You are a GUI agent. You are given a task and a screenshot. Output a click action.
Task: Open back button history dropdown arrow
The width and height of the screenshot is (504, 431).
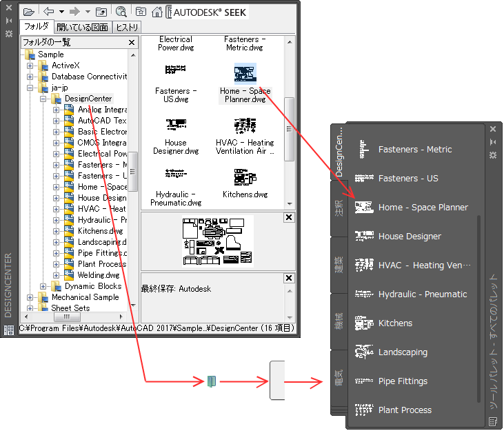click(x=61, y=12)
